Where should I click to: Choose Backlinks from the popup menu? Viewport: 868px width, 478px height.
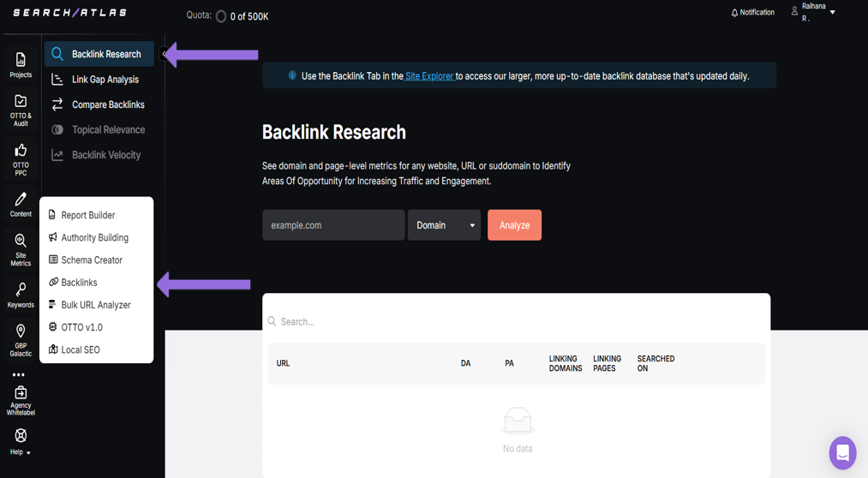tap(79, 283)
